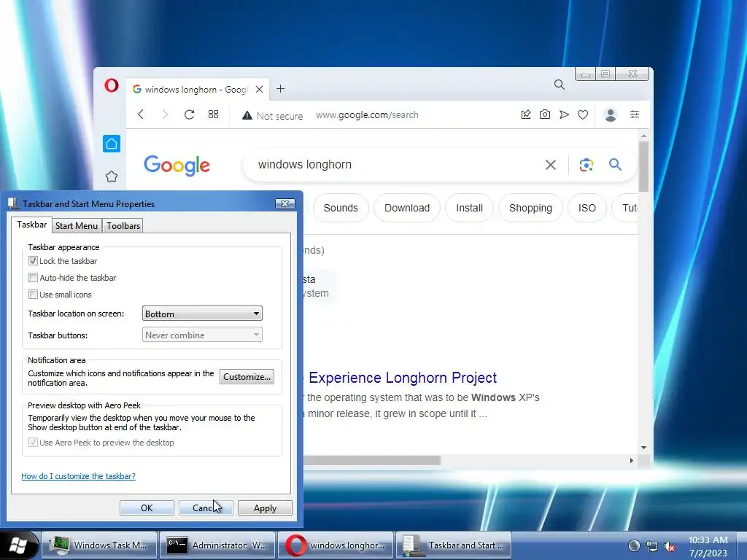The image size is (747, 560).
Task: Open Opera sidebar home icon
Action: point(112,144)
